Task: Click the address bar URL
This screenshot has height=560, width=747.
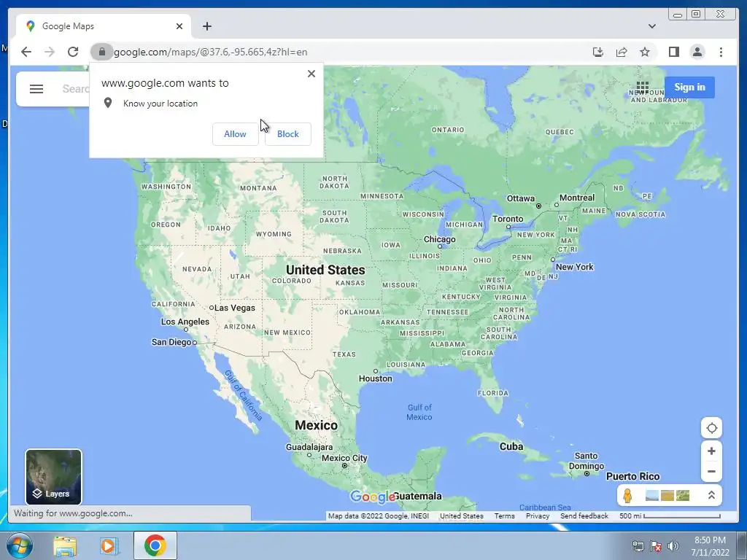Action: [211, 52]
